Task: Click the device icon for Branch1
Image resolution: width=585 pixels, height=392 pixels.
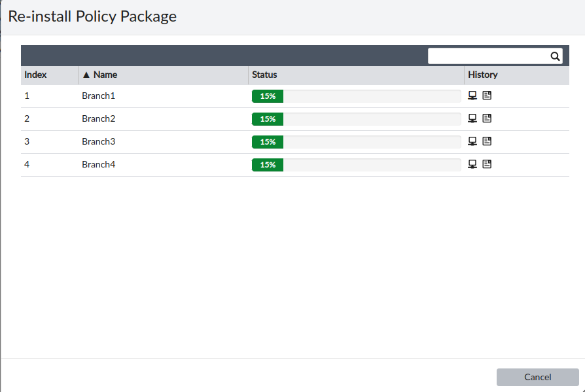Action: click(472, 96)
